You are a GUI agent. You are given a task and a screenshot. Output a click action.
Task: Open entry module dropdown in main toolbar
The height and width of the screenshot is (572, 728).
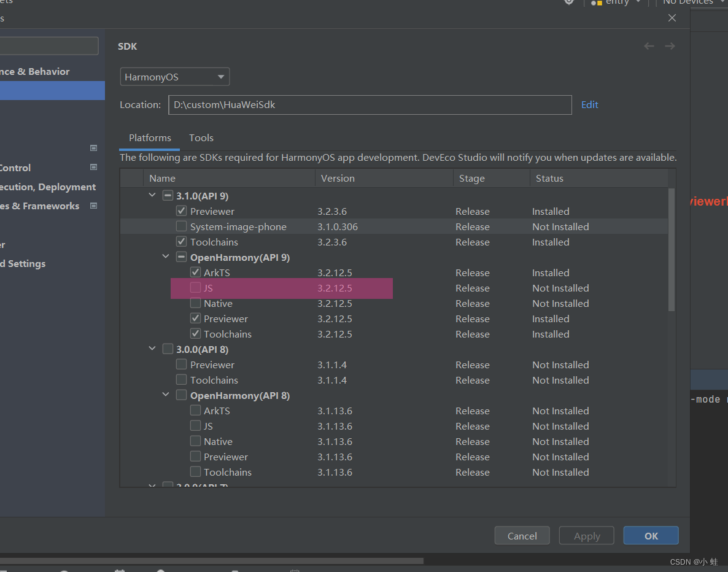point(616,2)
